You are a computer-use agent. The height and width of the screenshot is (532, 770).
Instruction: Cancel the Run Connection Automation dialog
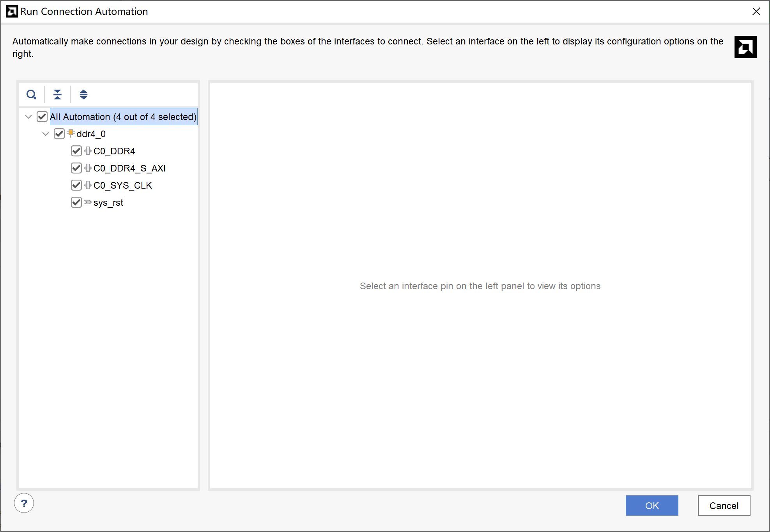click(x=724, y=505)
